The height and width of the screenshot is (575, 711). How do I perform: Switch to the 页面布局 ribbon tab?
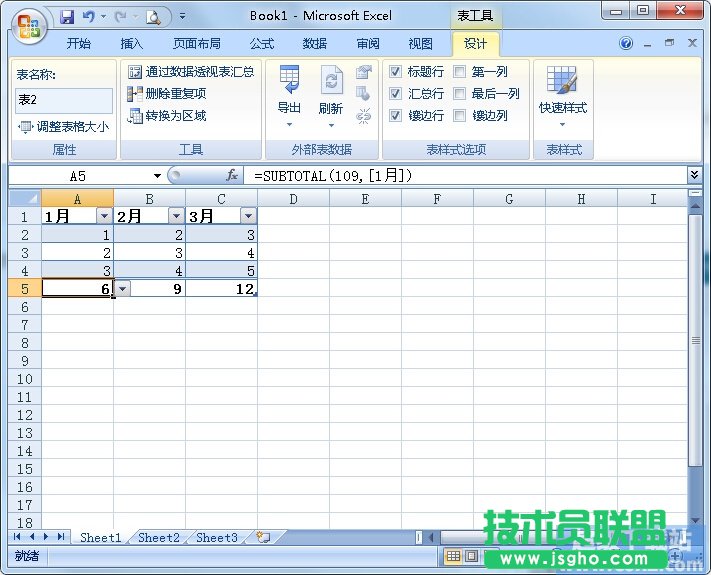point(197,44)
